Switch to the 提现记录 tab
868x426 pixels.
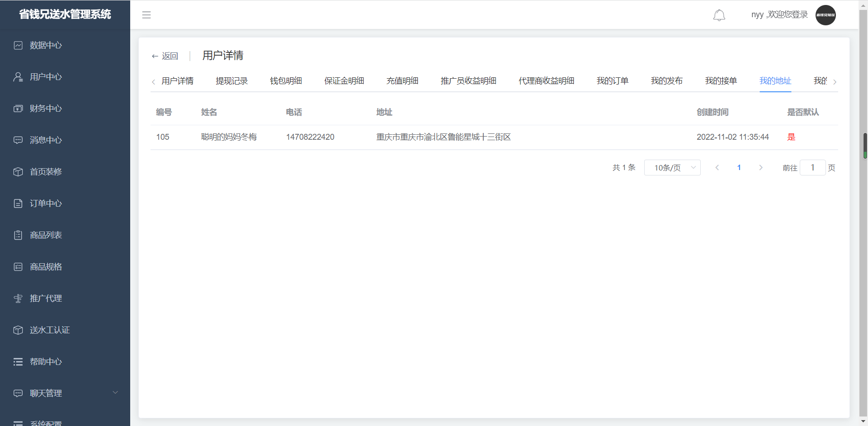231,81
